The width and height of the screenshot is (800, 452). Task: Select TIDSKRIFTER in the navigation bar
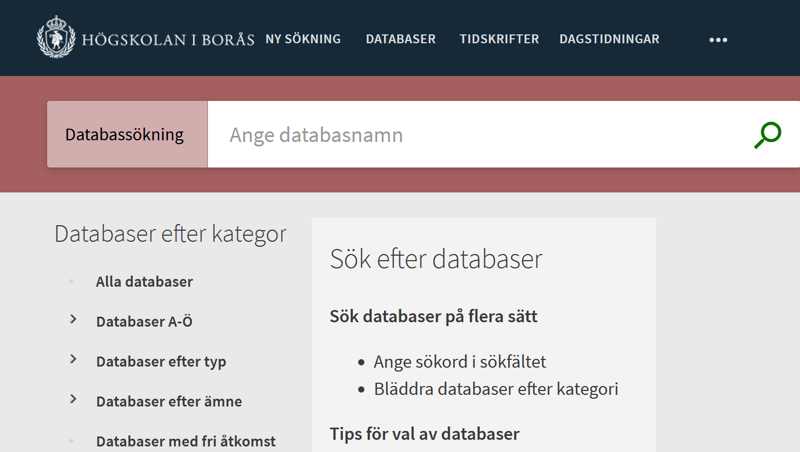pyautogui.click(x=499, y=39)
